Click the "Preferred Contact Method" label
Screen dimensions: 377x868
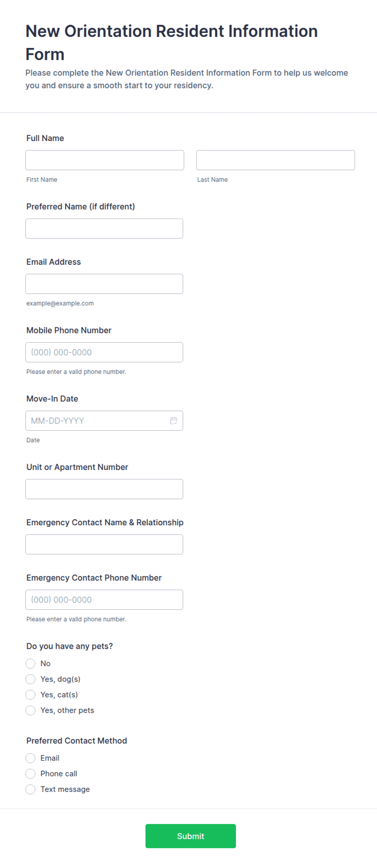click(77, 741)
